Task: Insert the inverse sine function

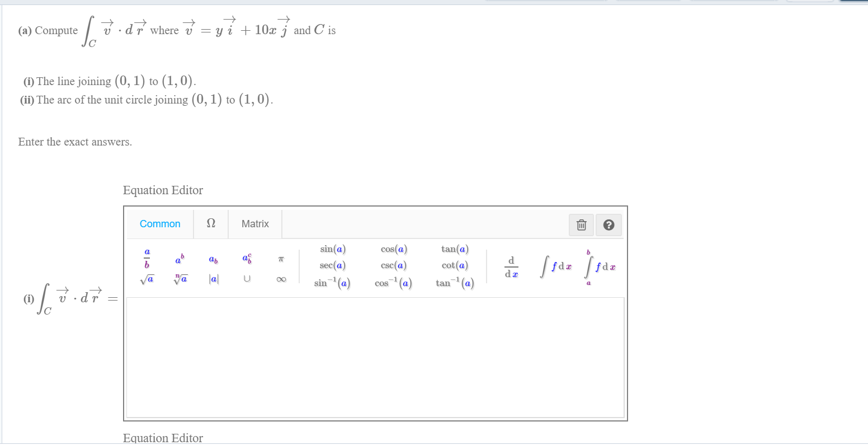Action: (332, 283)
